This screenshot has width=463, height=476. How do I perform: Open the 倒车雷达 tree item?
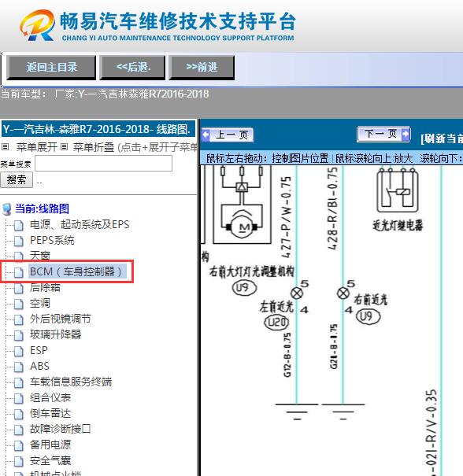pos(50,414)
